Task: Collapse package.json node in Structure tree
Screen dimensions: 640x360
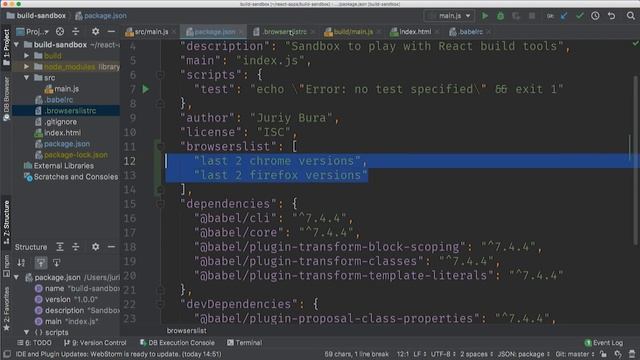Action: (17, 277)
